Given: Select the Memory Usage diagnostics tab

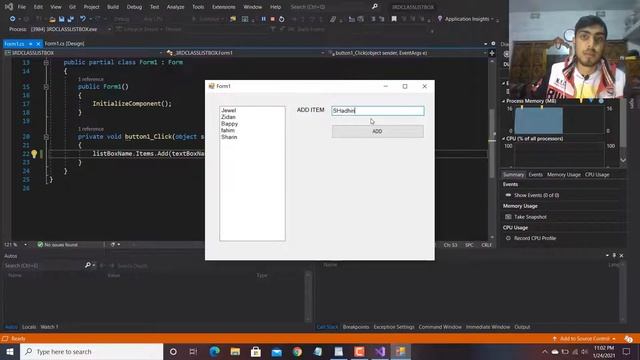Looking at the screenshot, I should click(x=564, y=175).
